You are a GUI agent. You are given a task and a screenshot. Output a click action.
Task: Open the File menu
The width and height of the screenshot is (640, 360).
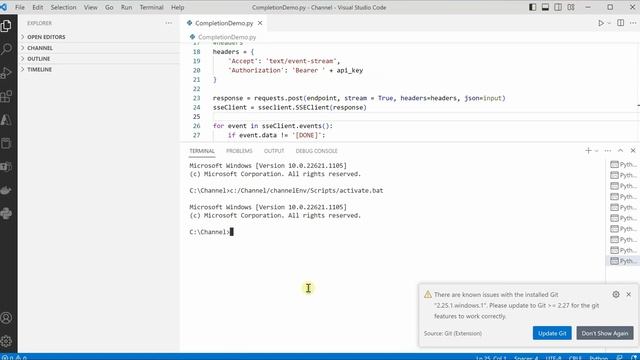pos(20,7)
